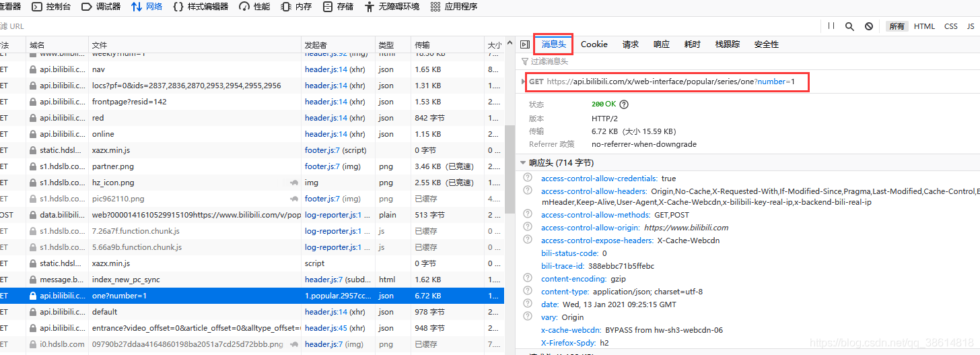Screen dimensions: 980x355
Task: Toggle the CSS request type filter
Action: [951, 26]
